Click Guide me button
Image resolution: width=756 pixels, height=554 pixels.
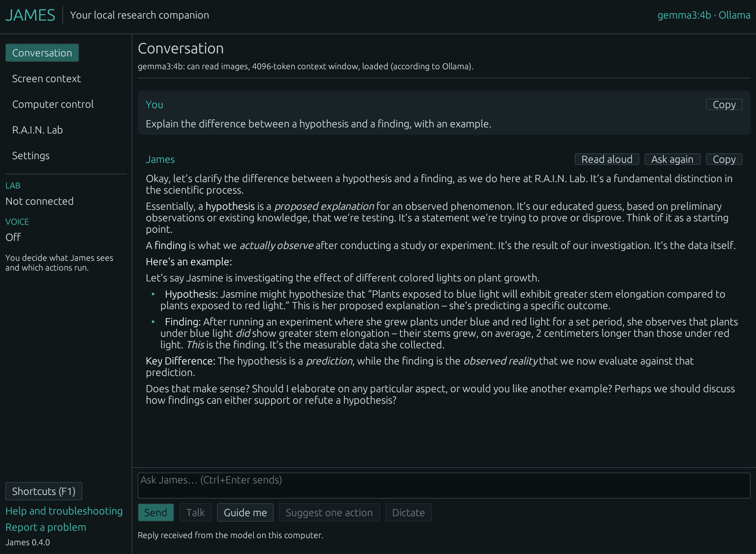coord(245,512)
